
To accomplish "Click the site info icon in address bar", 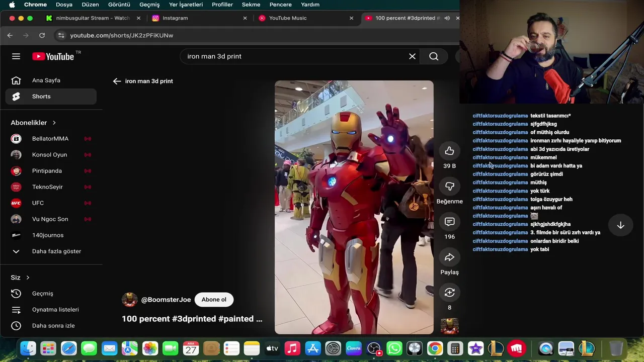I will pyautogui.click(x=61, y=35).
